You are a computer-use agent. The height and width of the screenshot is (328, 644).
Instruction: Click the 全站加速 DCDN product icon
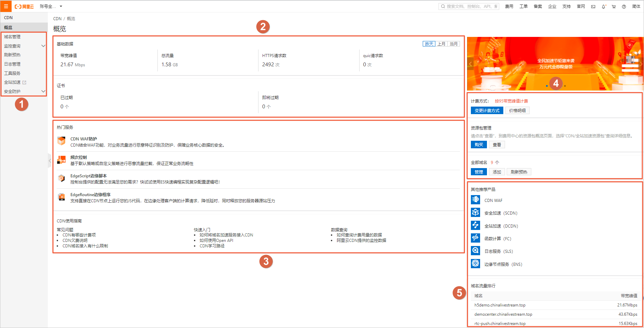pos(475,225)
